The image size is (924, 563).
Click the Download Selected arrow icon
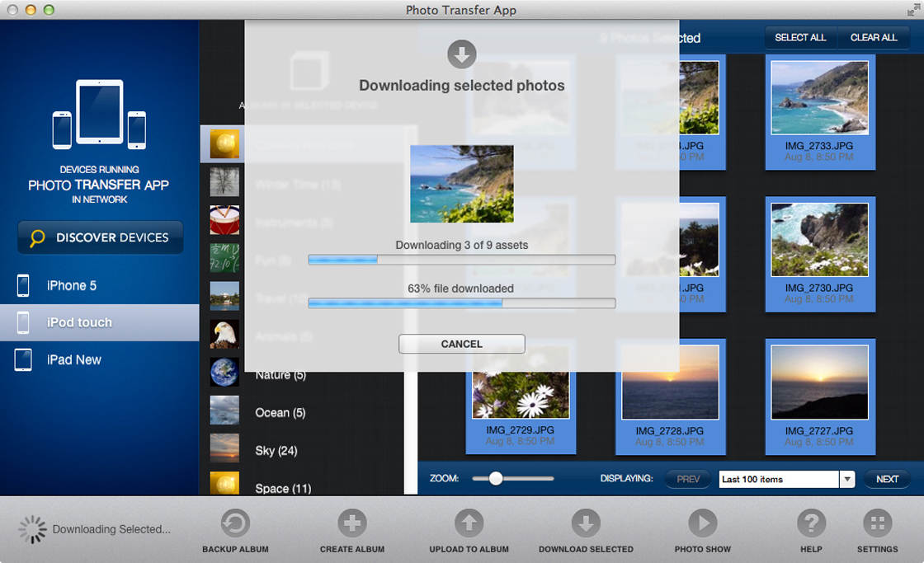(586, 523)
